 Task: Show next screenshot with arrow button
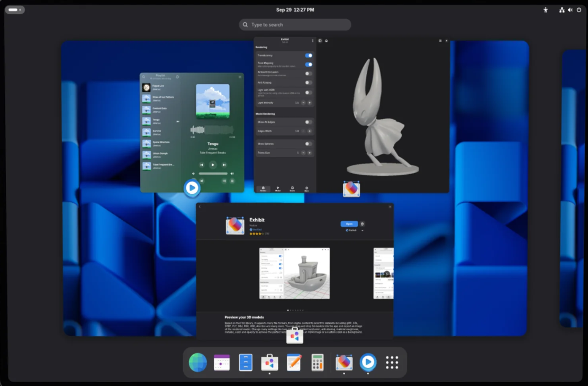point(387,274)
